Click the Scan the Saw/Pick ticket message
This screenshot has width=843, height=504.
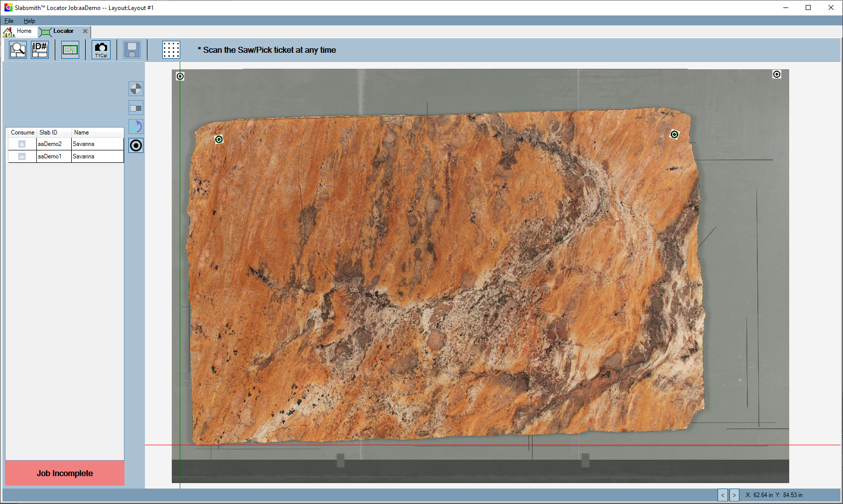coord(267,50)
